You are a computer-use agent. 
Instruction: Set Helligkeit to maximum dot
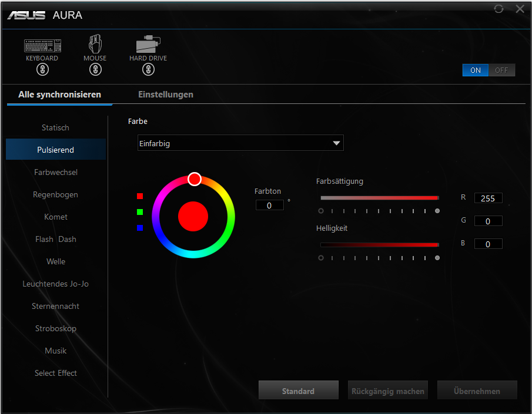437,258
